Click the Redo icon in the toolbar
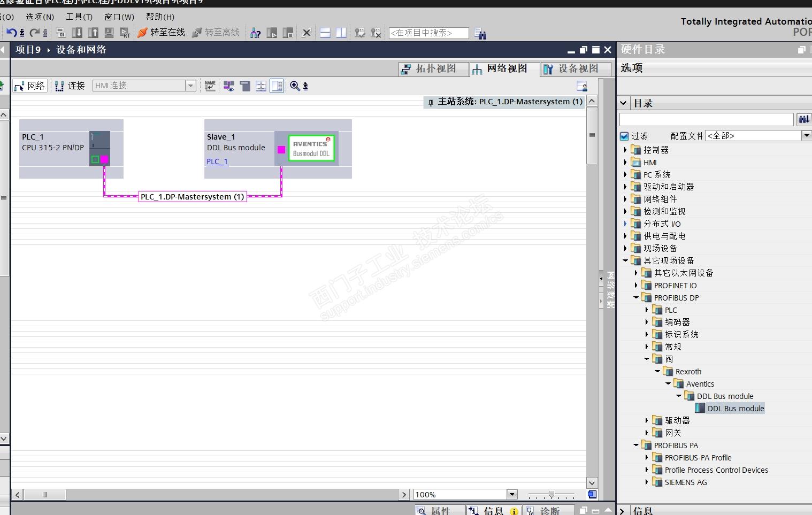The height and width of the screenshot is (515, 812). point(35,33)
